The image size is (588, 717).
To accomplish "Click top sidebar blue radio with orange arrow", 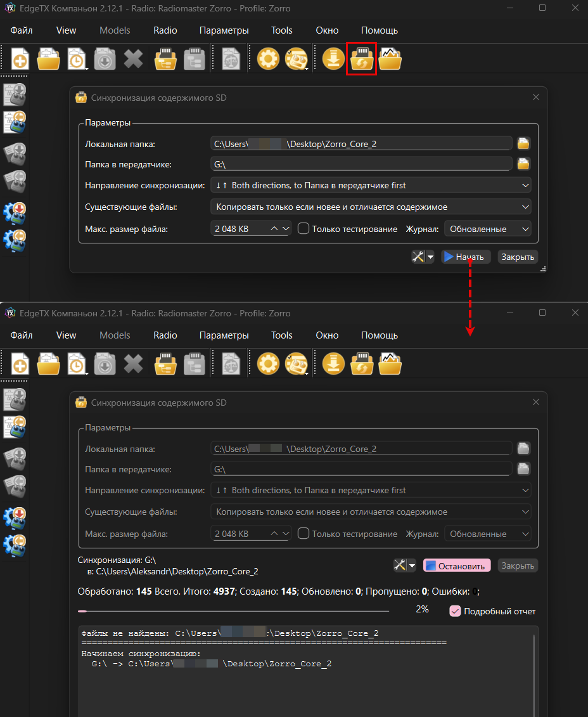I will point(15,122).
